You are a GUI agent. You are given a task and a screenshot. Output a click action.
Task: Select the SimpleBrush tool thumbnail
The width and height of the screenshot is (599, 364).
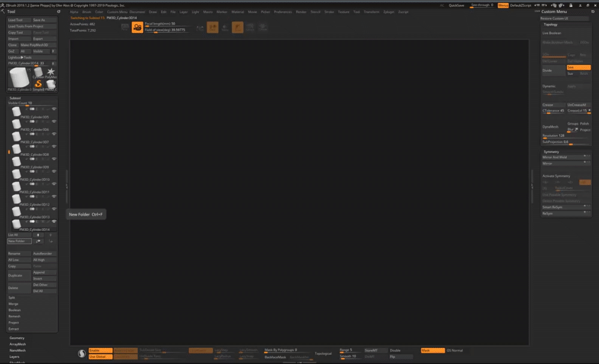38,84
